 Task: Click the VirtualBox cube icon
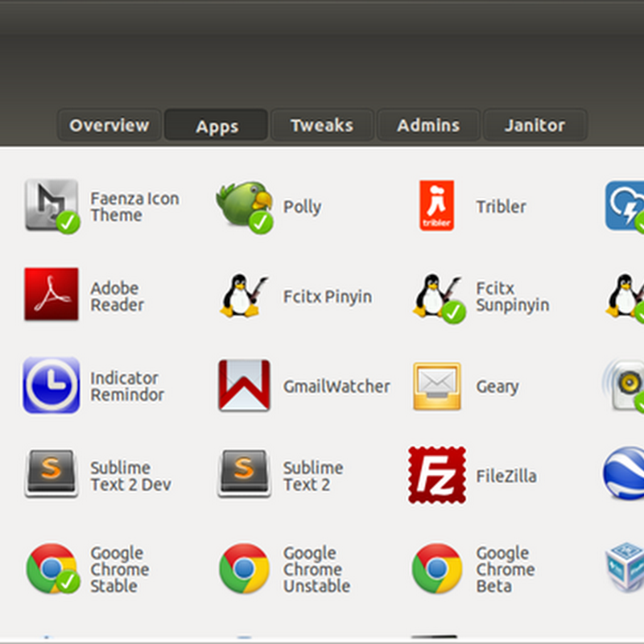(625, 567)
